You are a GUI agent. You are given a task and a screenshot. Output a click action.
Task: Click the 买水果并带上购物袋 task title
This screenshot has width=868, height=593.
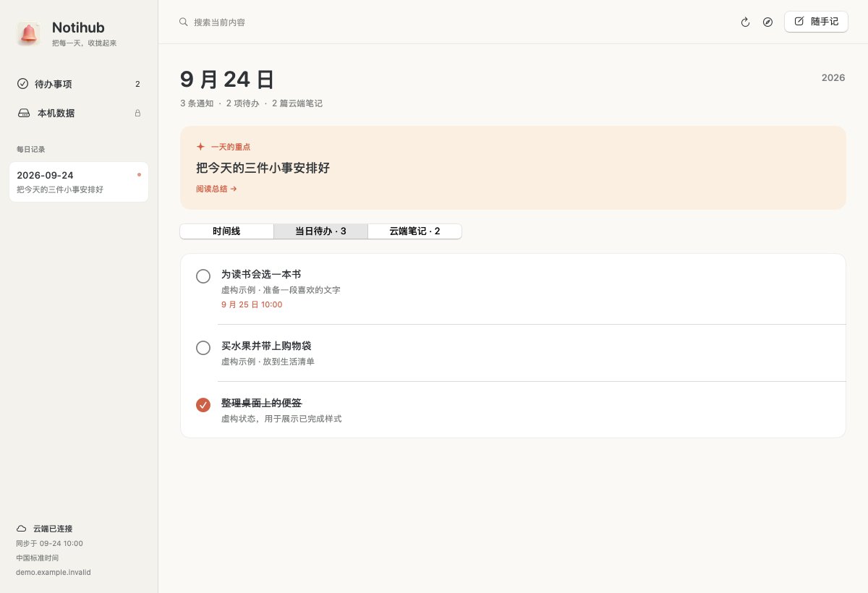(266, 346)
